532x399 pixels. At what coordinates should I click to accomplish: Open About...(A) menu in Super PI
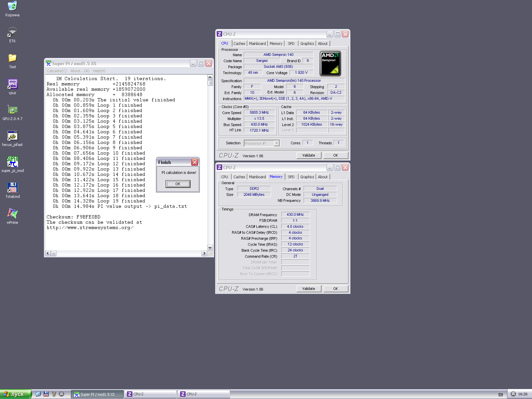(x=80, y=71)
